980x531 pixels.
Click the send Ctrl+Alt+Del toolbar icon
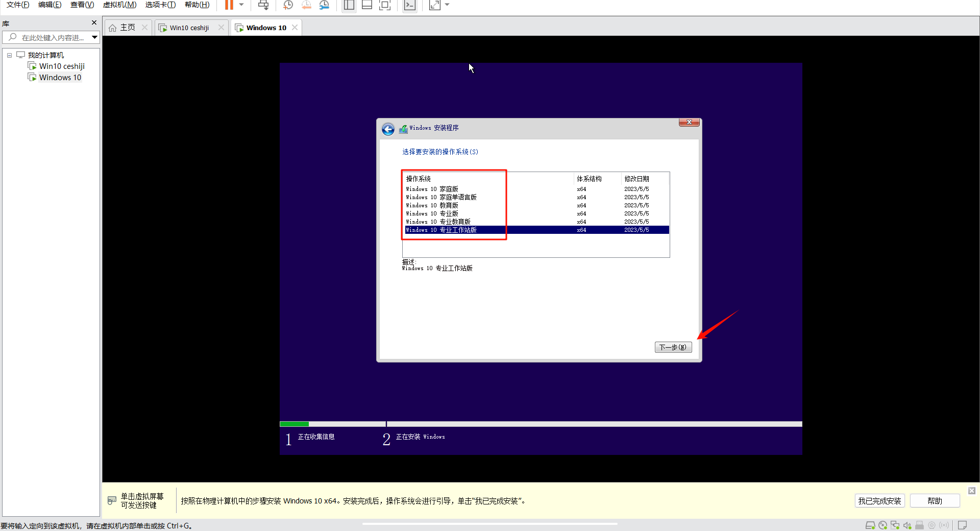tap(263, 5)
